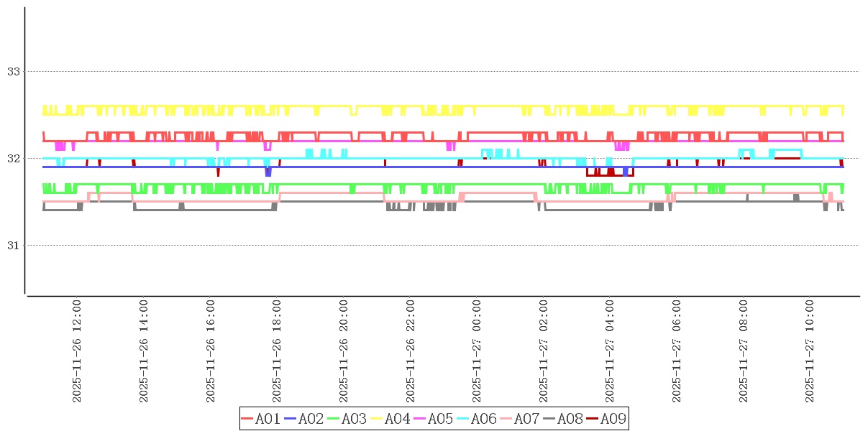Click the 33 value on the y-axis
Image resolution: width=868 pixels, height=431 pixels.
pyautogui.click(x=13, y=72)
